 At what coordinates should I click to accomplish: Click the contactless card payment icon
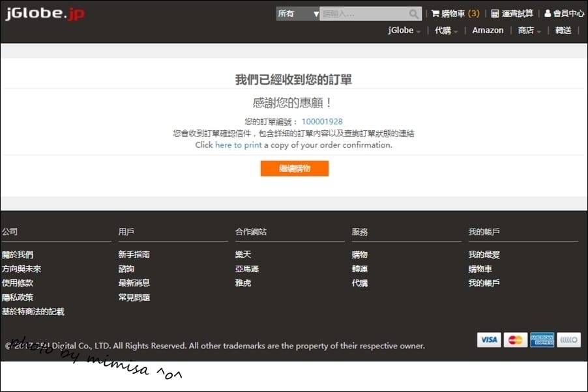(x=568, y=339)
